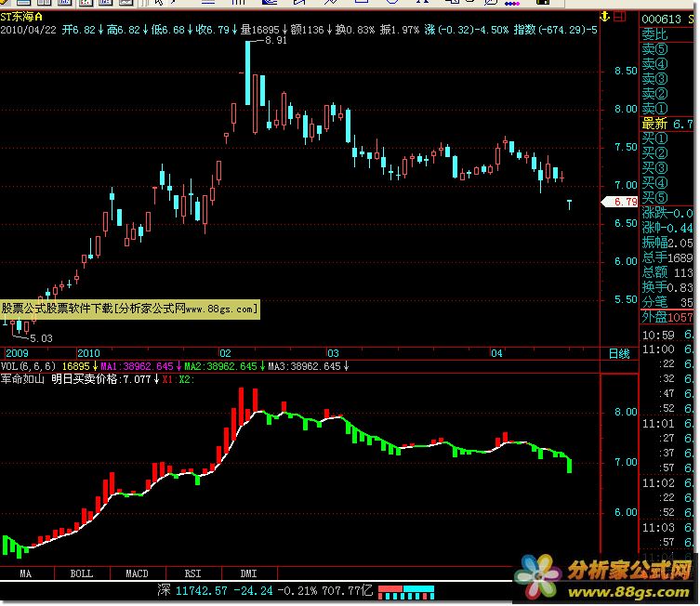Open the MACD indicator tab
Viewport: 700px width, 606px height.
tap(138, 573)
